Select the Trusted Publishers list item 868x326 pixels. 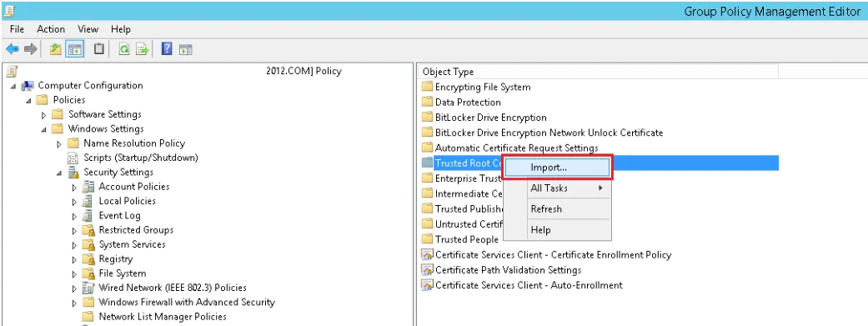pos(469,208)
